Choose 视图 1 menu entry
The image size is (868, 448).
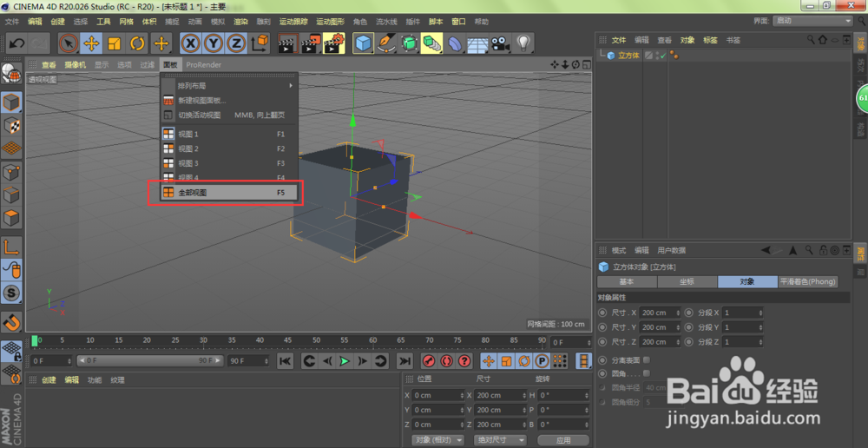click(x=229, y=134)
